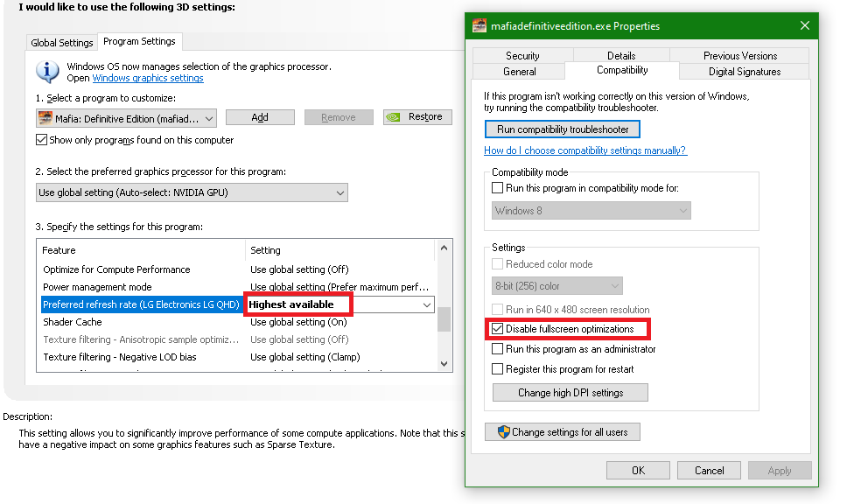Check Run this program as an administrator
847x504 pixels.
pyautogui.click(x=498, y=349)
